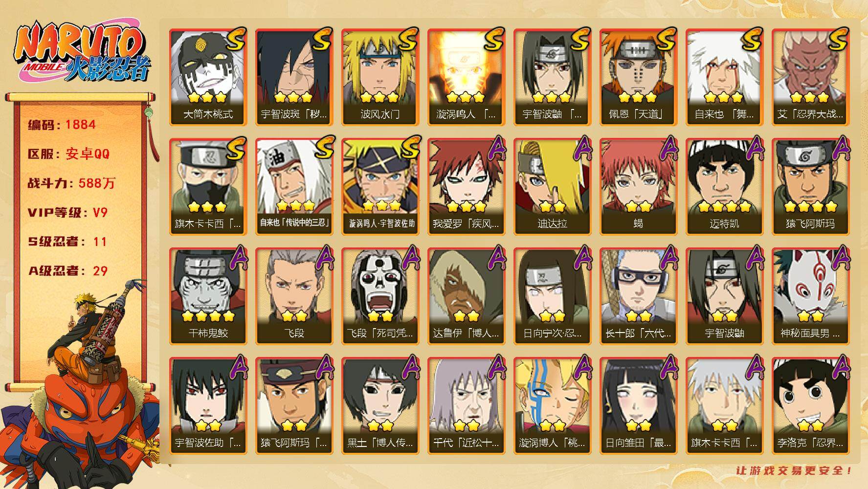The image size is (868, 489).
Task: Select the 李洛克 ninja card
Action: click(810, 405)
